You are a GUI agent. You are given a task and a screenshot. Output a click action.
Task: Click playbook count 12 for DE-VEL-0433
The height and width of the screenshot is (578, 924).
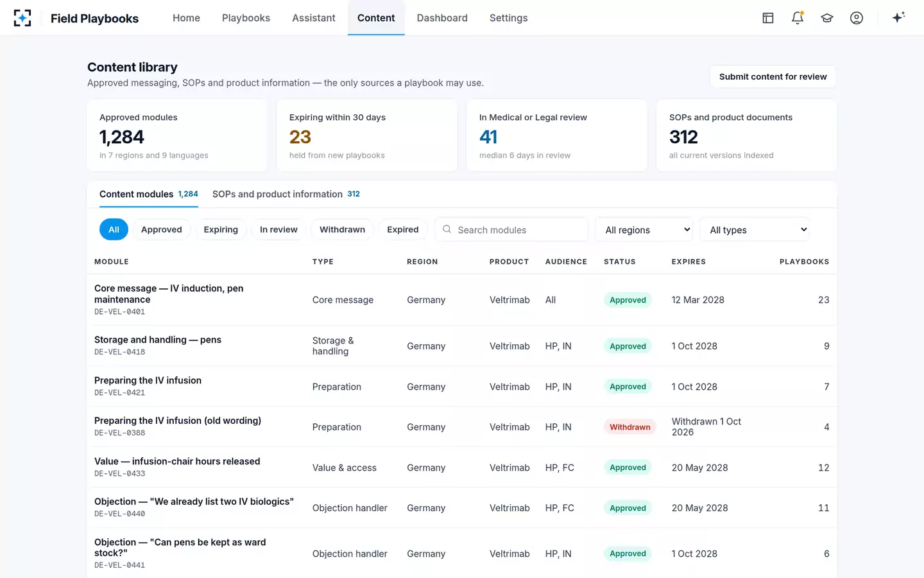pos(823,468)
